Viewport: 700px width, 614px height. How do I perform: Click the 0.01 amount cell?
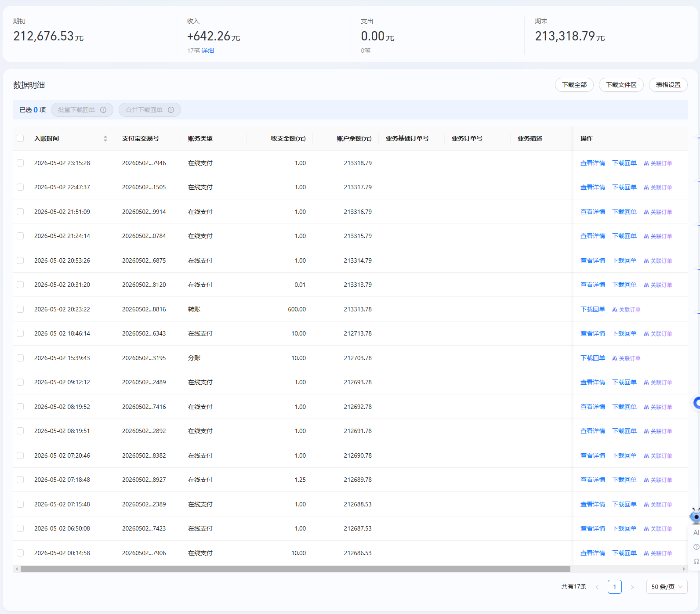300,285
